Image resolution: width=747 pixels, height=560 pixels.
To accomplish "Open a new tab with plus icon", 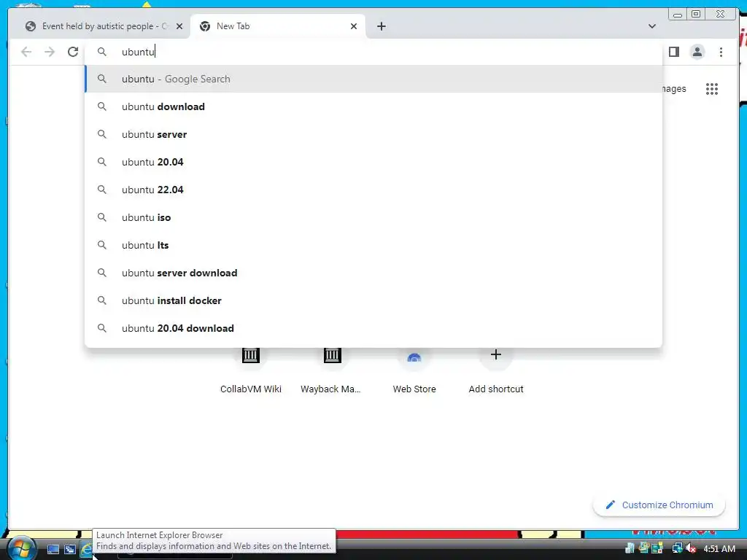I will point(381,26).
